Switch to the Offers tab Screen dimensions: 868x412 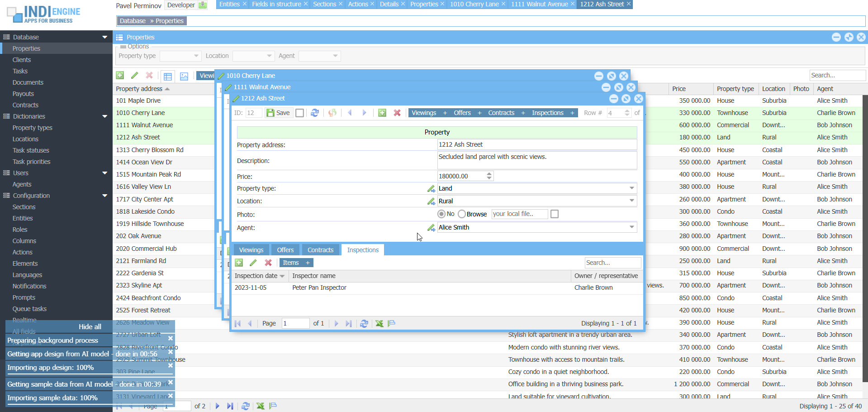click(x=285, y=250)
